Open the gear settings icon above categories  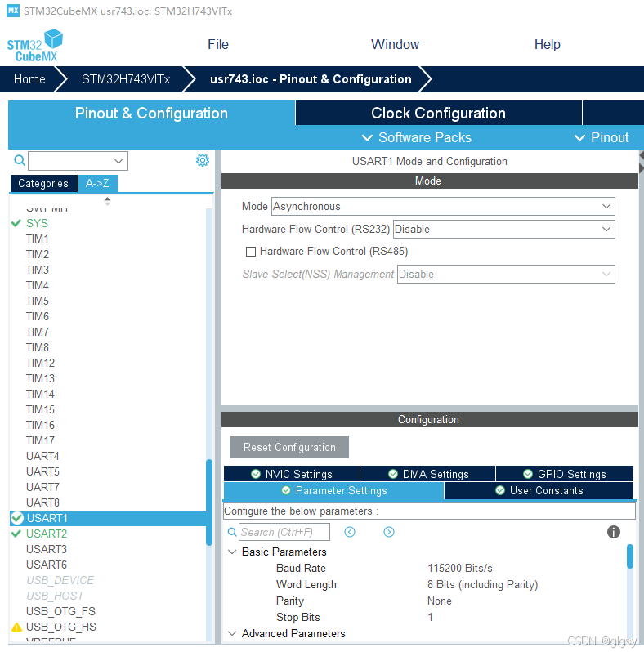coord(203,160)
